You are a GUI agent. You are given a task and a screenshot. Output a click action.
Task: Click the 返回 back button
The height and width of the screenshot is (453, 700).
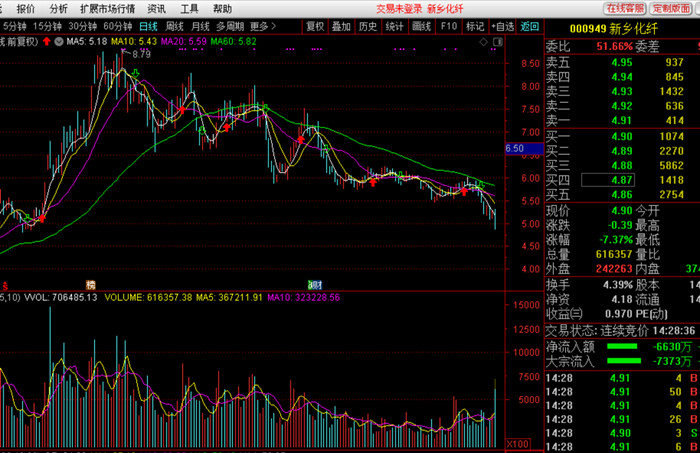coord(529,26)
